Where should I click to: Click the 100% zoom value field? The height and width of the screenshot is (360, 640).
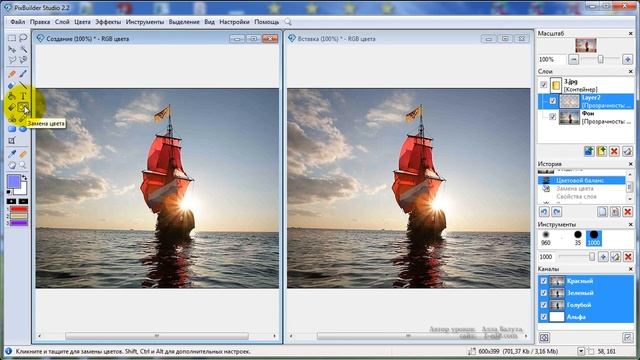[551, 60]
